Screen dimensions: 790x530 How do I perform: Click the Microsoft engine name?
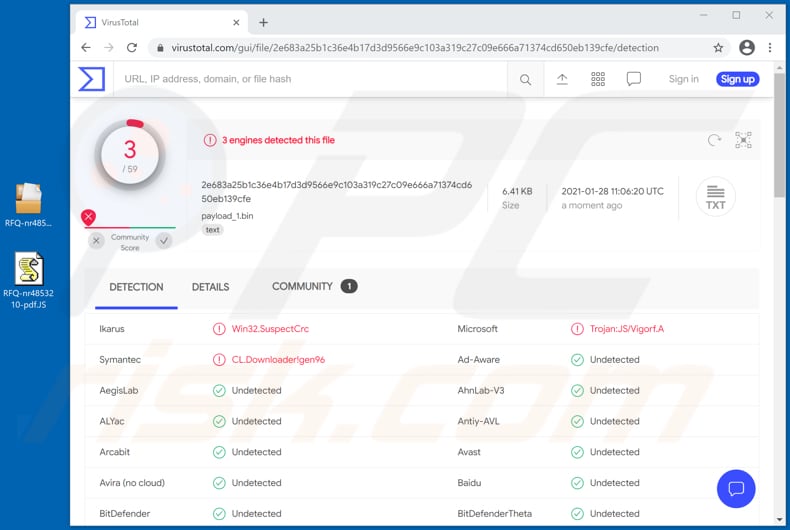[x=478, y=329]
